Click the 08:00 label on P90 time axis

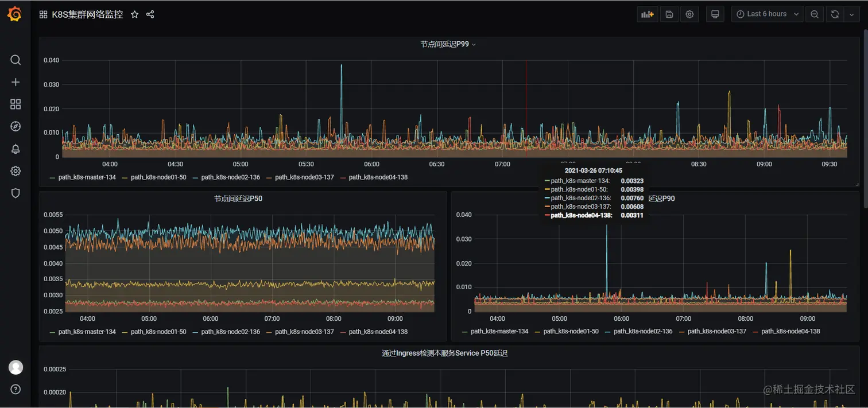click(745, 318)
